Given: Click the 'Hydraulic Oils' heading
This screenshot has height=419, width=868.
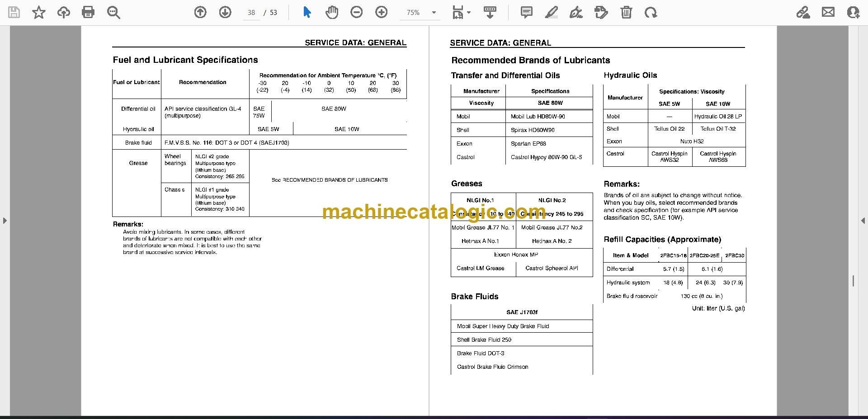Looking at the screenshot, I should [630, 75].
